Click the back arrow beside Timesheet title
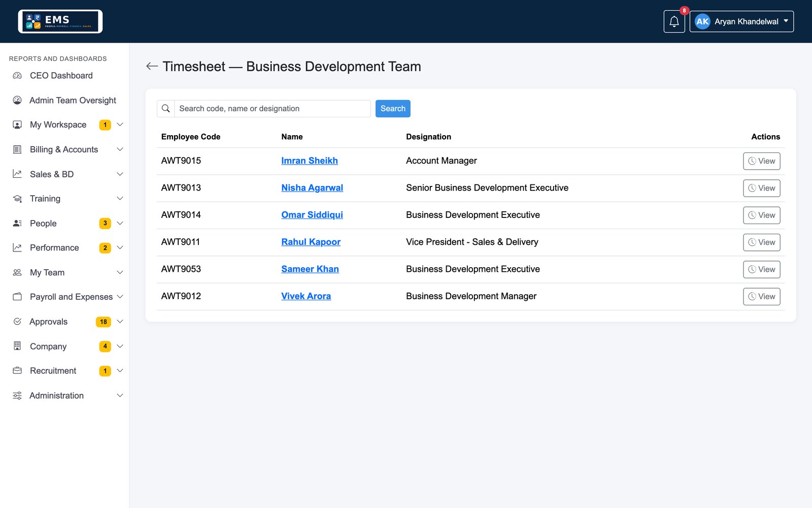The width and height of the screenshot is (812, 508). click(x=152, y=67)
